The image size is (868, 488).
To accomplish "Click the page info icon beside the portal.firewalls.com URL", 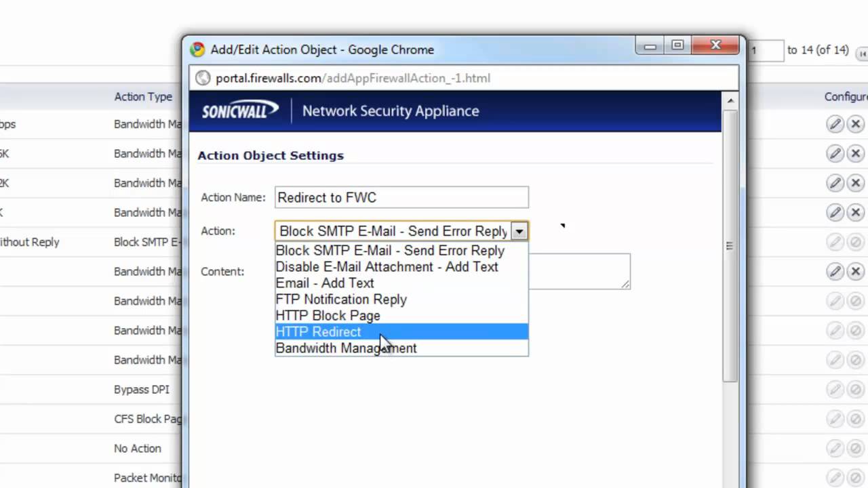I will (203, 78).
